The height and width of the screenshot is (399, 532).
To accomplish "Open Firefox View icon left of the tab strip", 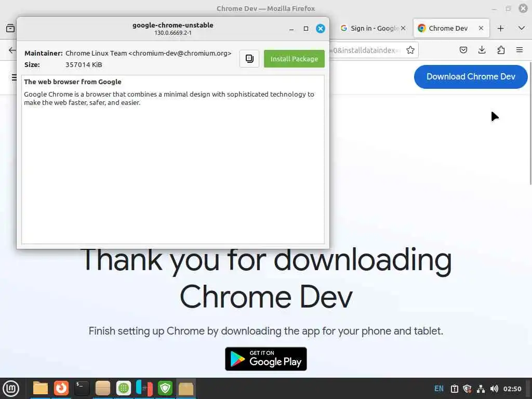I will click(10, 28).
